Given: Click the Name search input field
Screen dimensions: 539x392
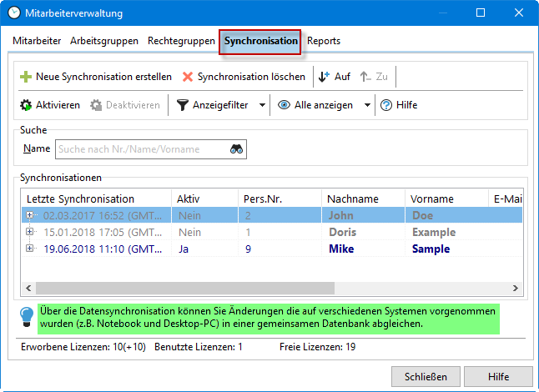Looking at the screenshot, I should click(x=142, y=149).
